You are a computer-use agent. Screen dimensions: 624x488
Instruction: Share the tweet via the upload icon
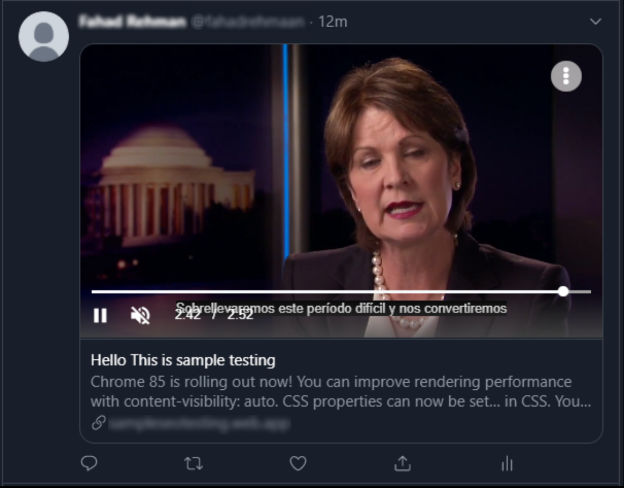tap(403, 463)
